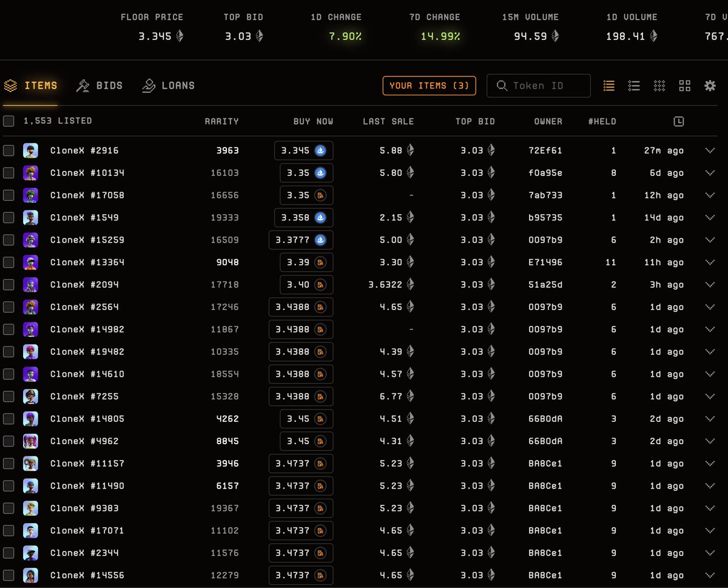Toggle the select-all checkbox next to 1,553 Listed
Image resolution: width=728 pixels, height=588 pixels.
click(8, 121)
